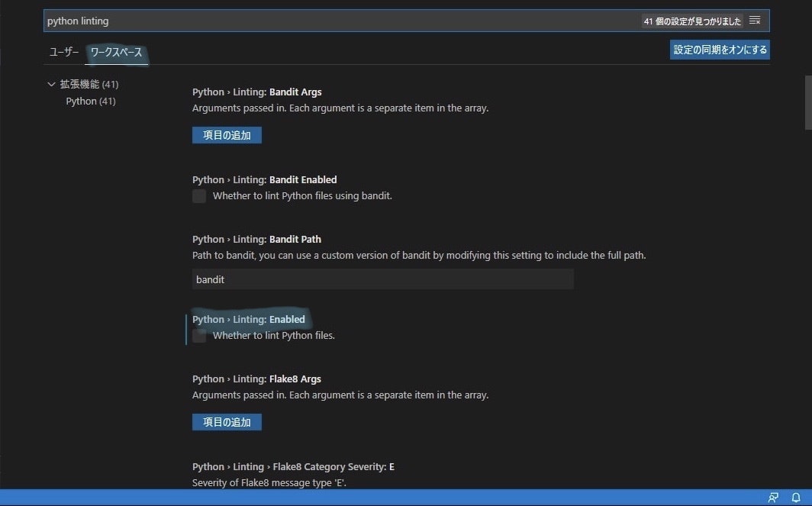Viewport: 812px width, 506px height.
Task: Click the Bandit Args setting title
Action: click(x=257, y=92)
